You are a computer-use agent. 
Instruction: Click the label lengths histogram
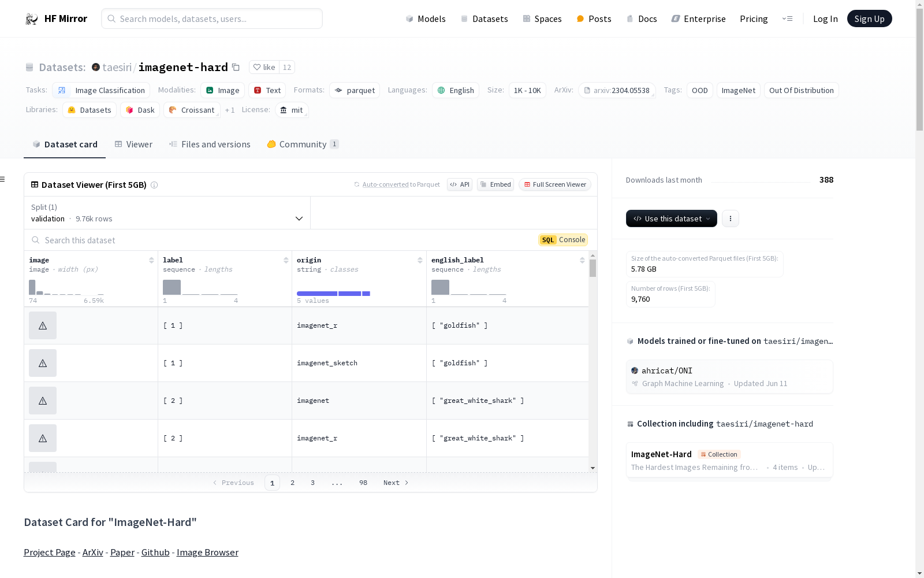200,287
